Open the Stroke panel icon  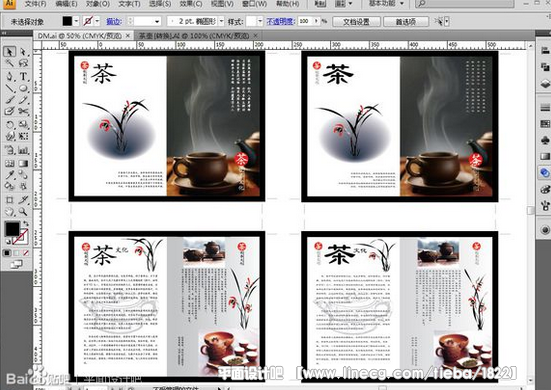(x=545, y=107)
